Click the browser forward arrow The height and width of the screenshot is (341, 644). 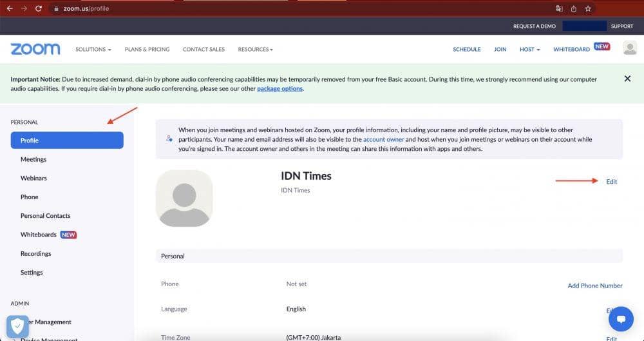[x=24, y=8]
